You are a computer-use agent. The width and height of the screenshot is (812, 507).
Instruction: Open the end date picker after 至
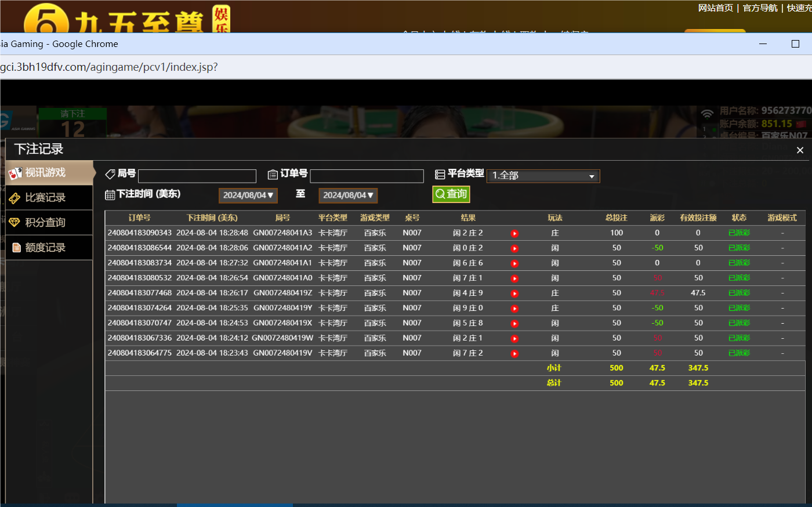348,195
